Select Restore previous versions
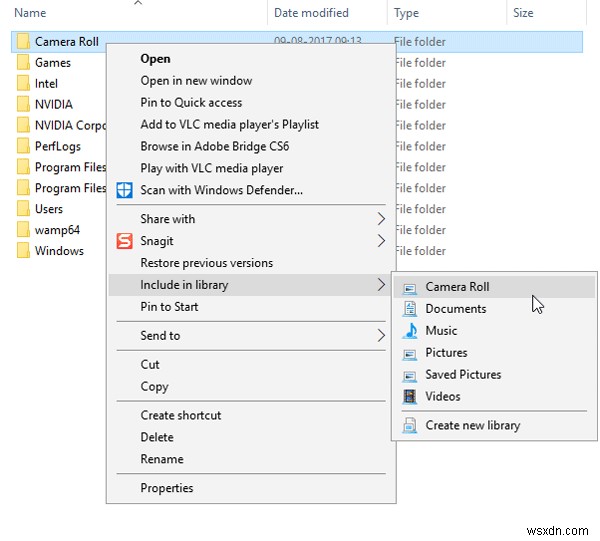 [x=207, y=263]
